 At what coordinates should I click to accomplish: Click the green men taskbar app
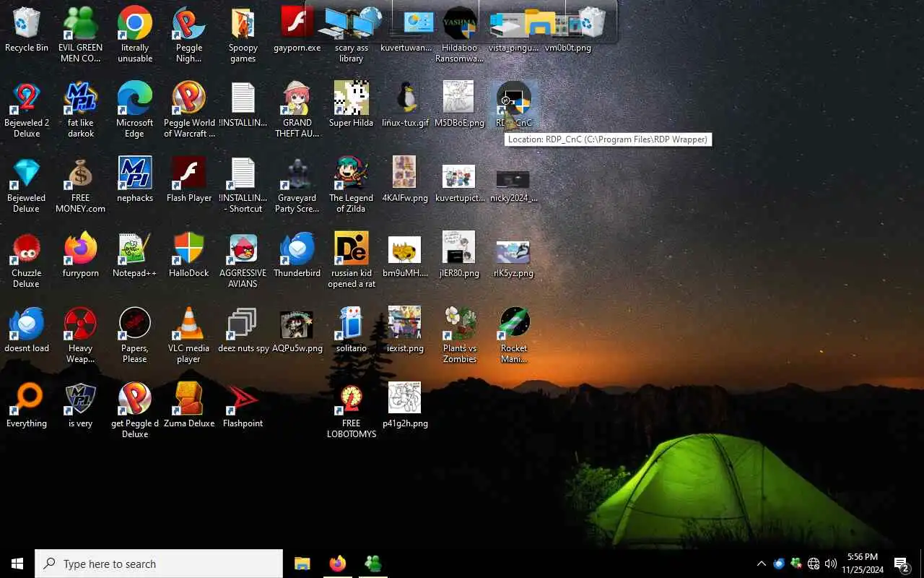(372, 564)
